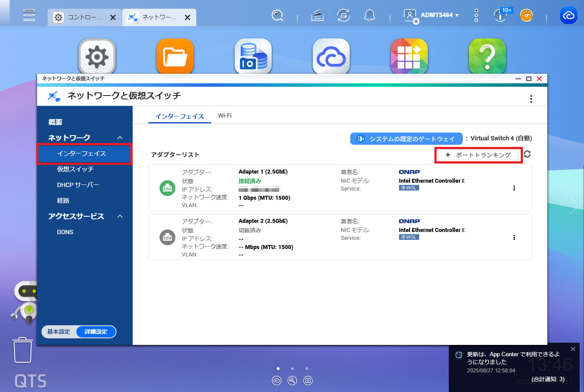Click システムの既定のゲートウェイ button
Viewport: 584px width, 392px height.
pos(406,139)
